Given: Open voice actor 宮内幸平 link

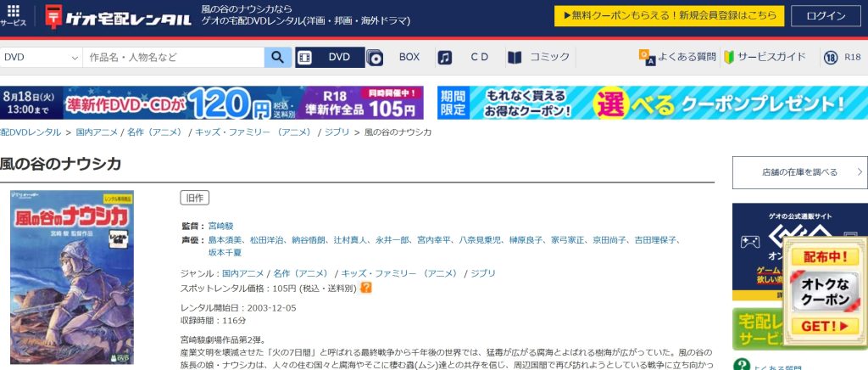Looking at the screenshot, I should point(434,240).
